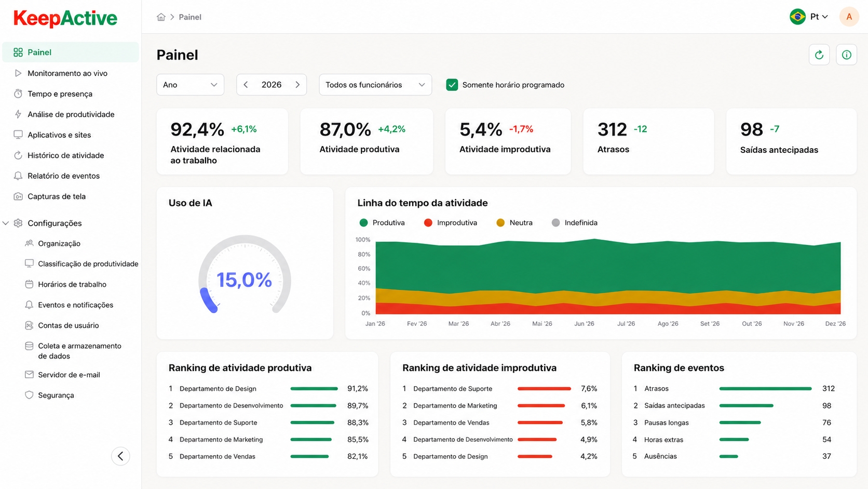The width and height of the screenshot is (868, 489).
Task: Uncheck Somente horário programado checkbox
Action: [x=452, y=85]
